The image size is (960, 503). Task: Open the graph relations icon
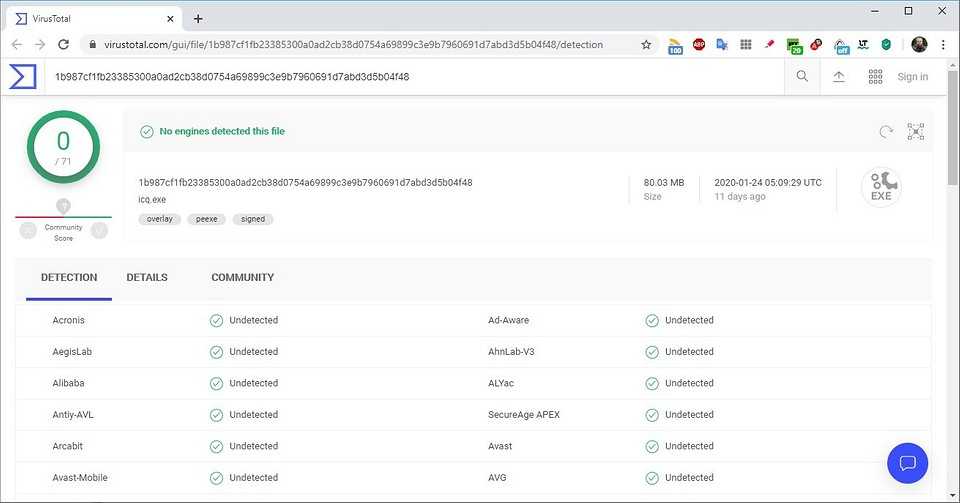(915, 132)
